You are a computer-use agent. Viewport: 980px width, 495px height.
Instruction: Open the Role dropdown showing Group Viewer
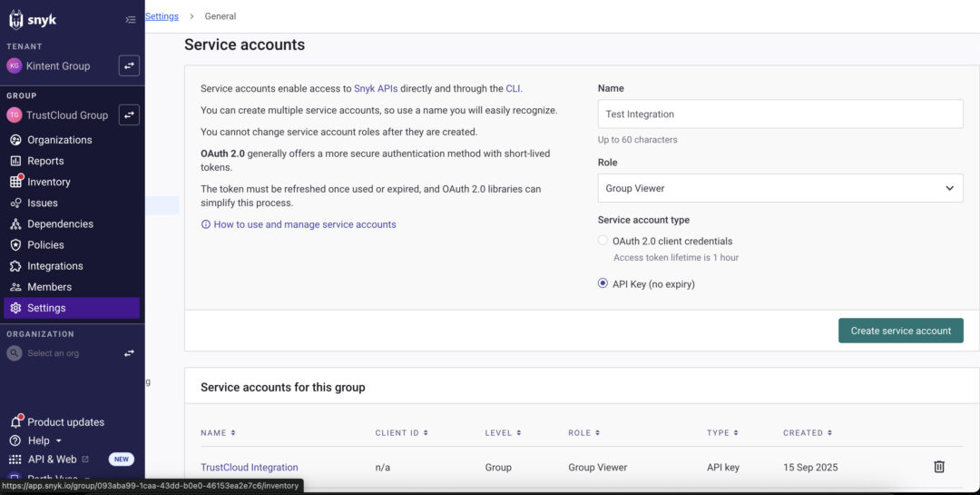[780, 188]
